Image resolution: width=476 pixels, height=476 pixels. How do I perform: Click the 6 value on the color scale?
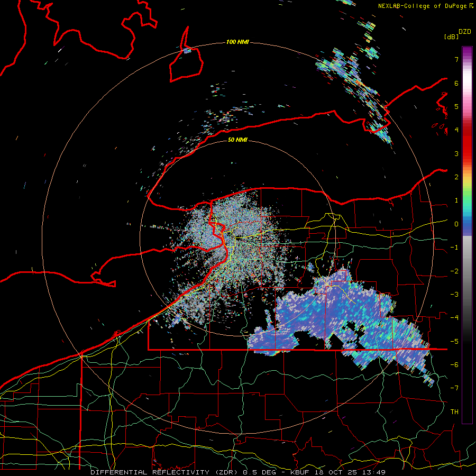(x=456, y=83)
